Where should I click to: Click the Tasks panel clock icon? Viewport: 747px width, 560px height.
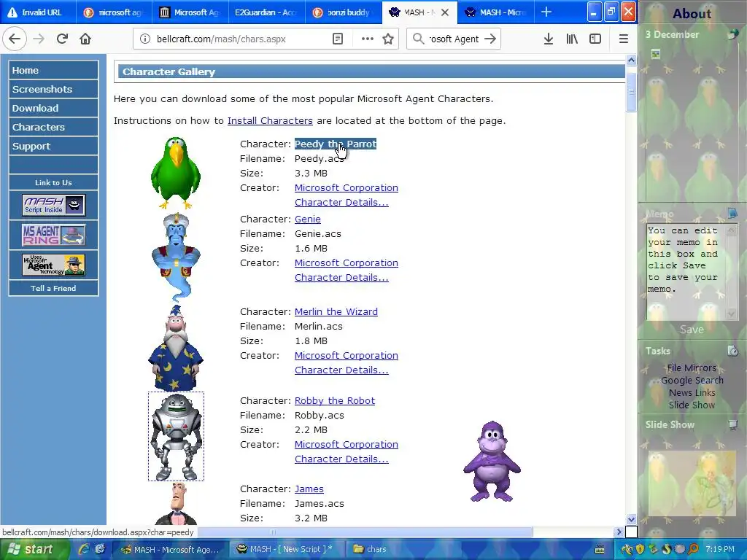pos(732,351)
